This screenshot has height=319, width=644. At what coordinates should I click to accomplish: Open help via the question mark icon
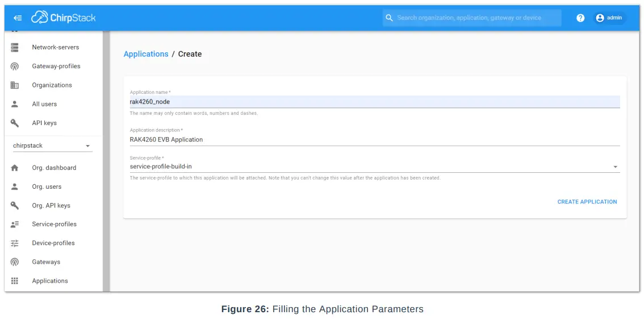tap(580, 18)
